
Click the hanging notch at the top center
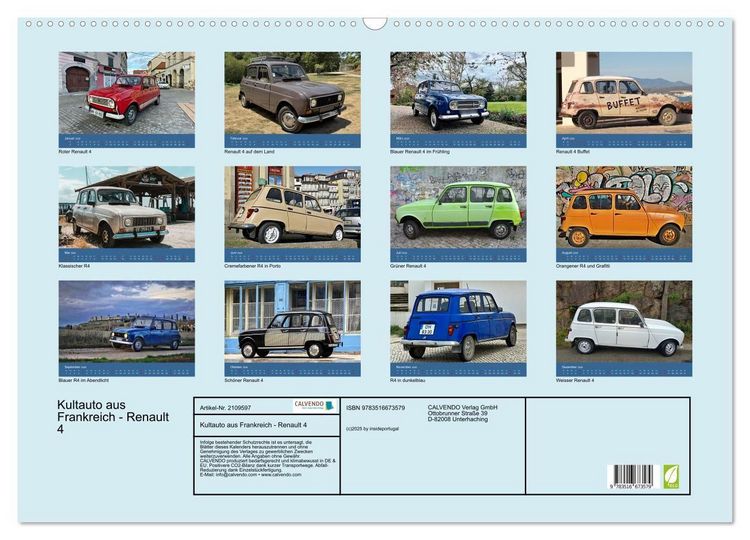tap(375, 23)
